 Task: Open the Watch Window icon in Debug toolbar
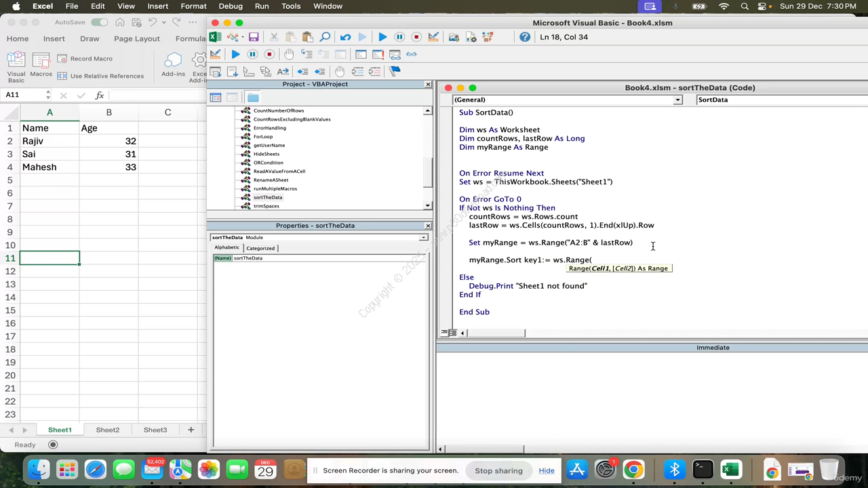point(395,54)
